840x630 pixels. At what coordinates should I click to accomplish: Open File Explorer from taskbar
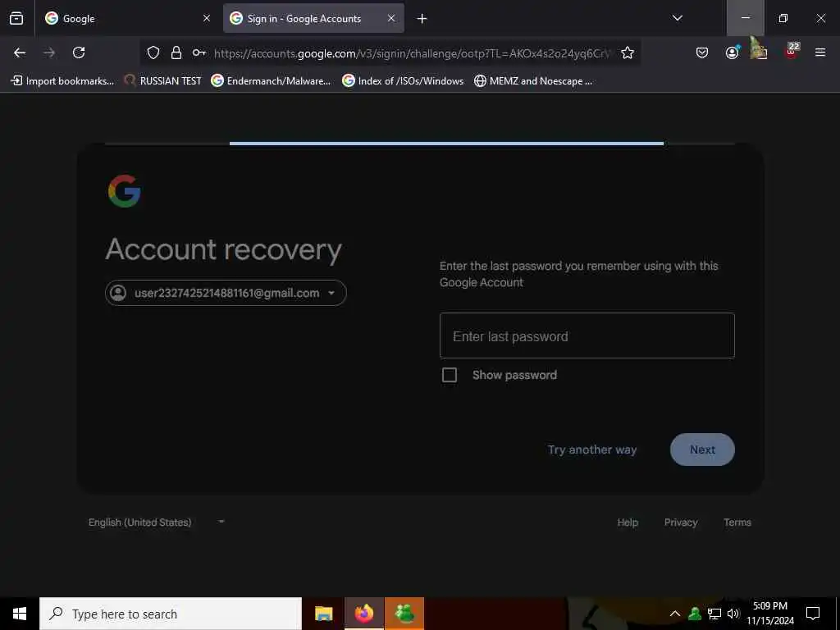[x=323, y=614]
